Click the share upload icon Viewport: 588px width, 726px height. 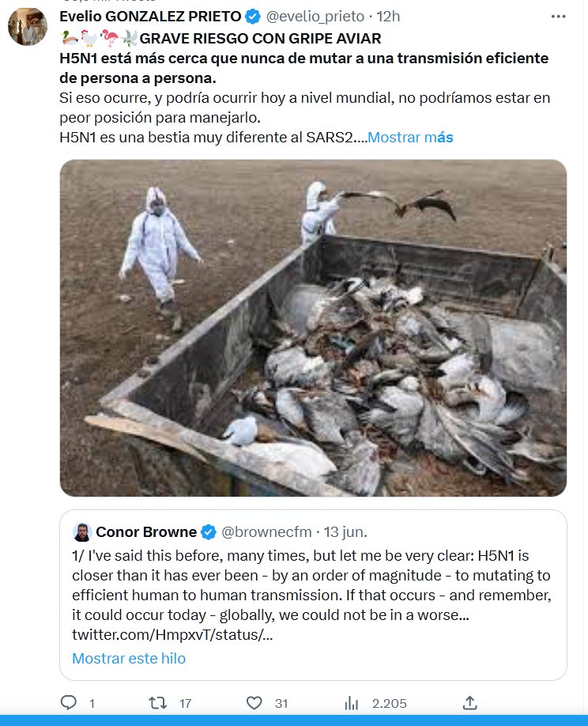click(469, 702)
